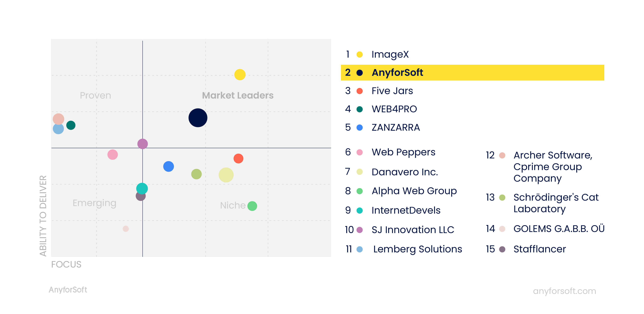Select the dark green WEB4PRO chart dot

pyautogui.click(x=71, y=125)
